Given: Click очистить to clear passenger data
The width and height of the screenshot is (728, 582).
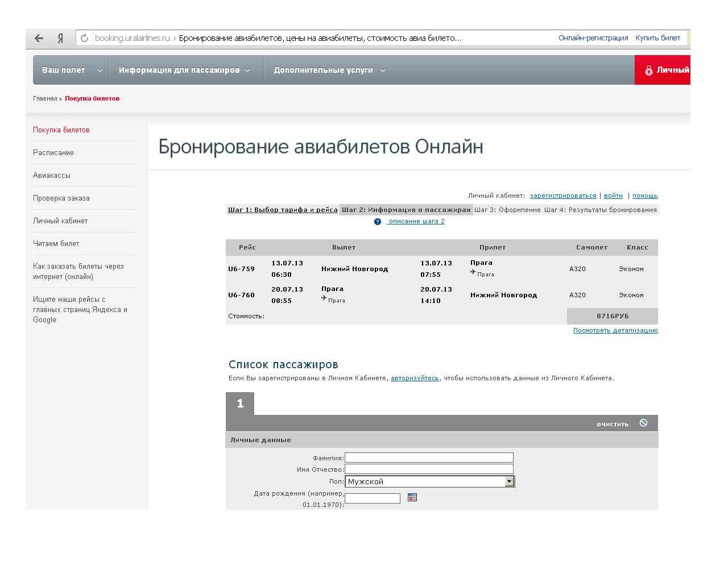Looking at the screenshot, I should [613, 424].
